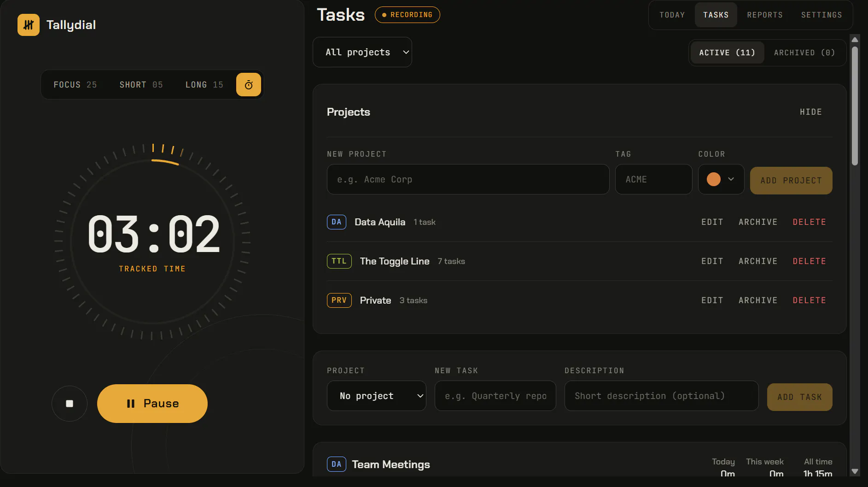Click the 03:02 tracked time display
Screen dimensions: 868x487
(x=154, y=235)
